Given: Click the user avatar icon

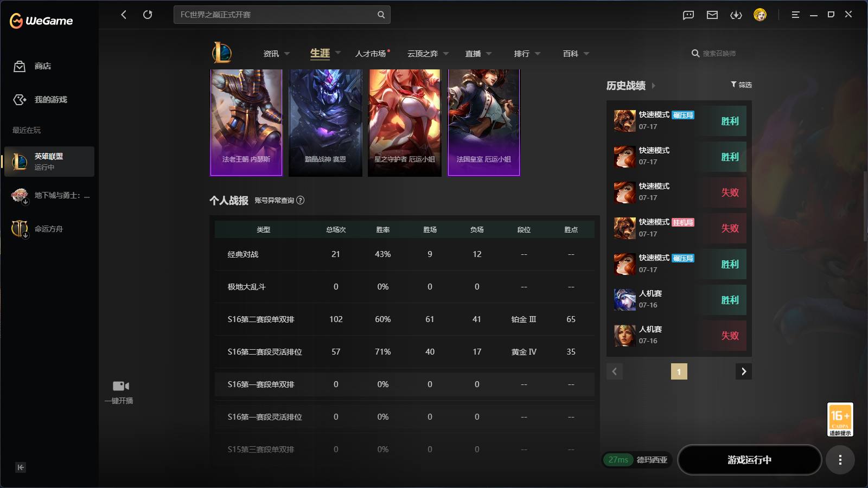Looking at the screenshot, I should coord(760,15).
